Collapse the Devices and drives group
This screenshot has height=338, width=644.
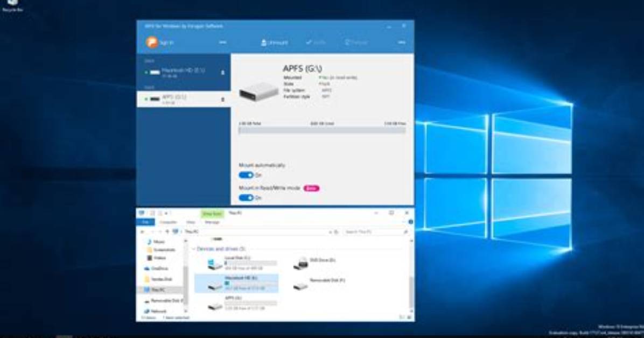tap(193, 249)
